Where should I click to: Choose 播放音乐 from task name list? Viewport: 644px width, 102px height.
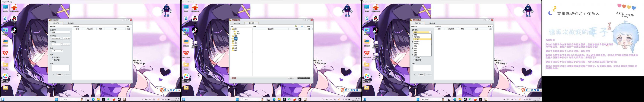[422, 44]
